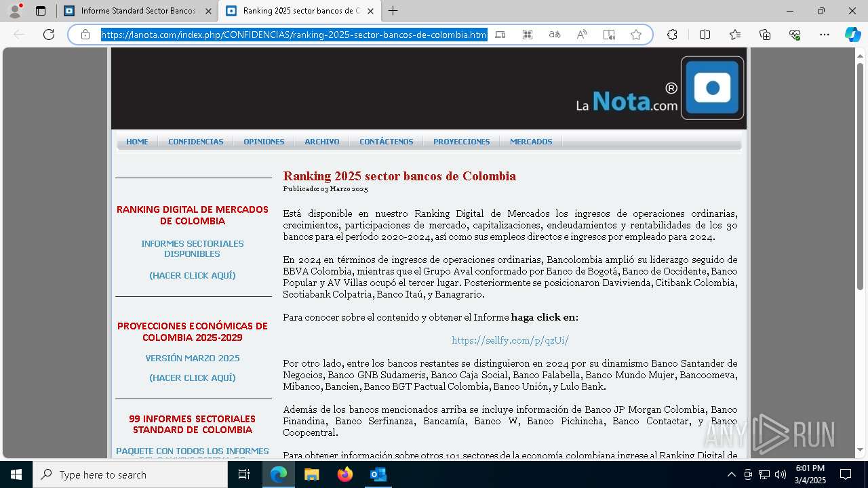Screen dimensions: 868x488
Task: Create QR code for this page
Action: [528, 35]
